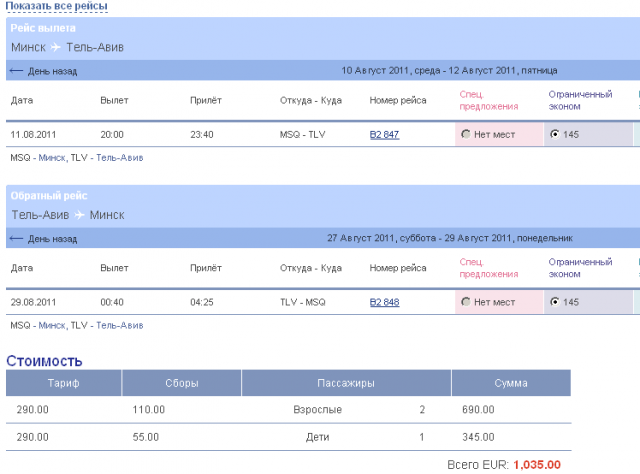Select "Нет мест" radio on 11.08.2011 flight
The height and width of the screenshot is (474, 640).
click(466, 134)
